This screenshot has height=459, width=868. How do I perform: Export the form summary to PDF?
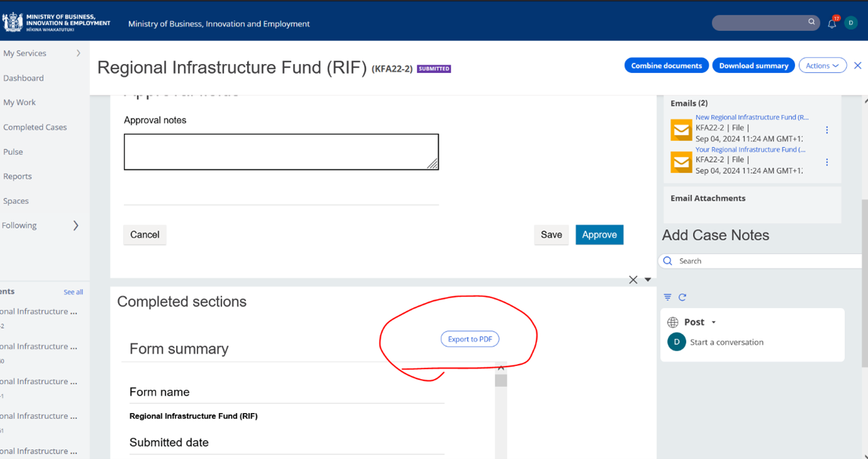470,339
